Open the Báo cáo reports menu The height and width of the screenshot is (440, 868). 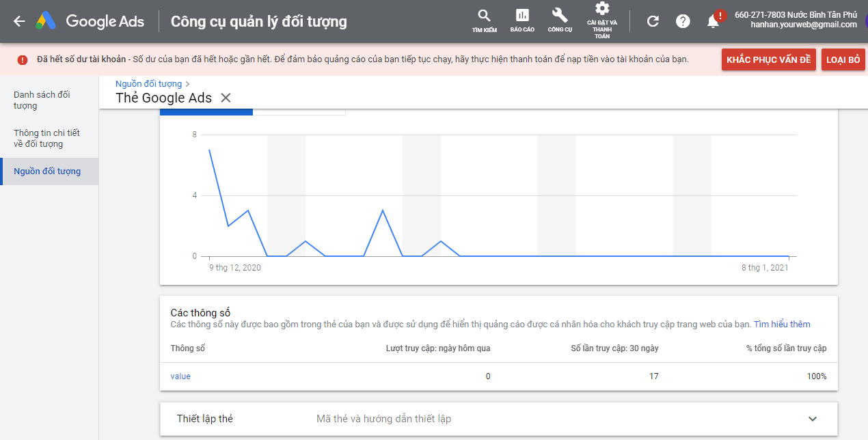tap(522, 20)
